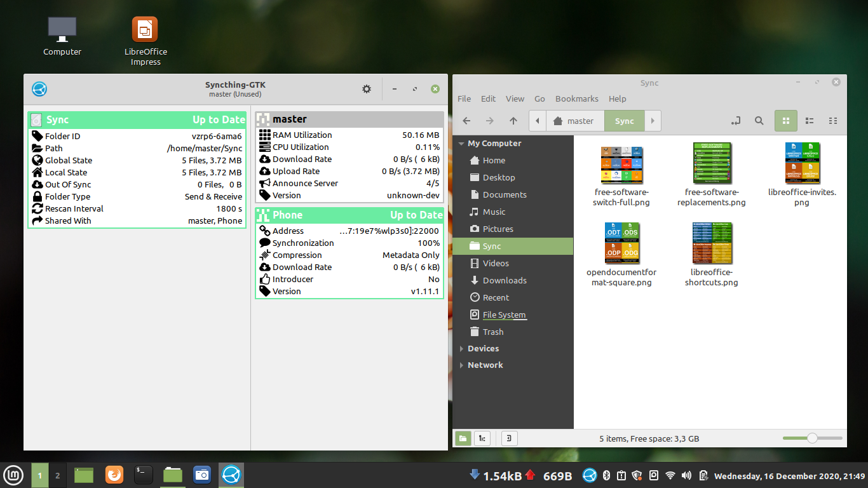Open Recent in the sidebar

click(496, 298)
